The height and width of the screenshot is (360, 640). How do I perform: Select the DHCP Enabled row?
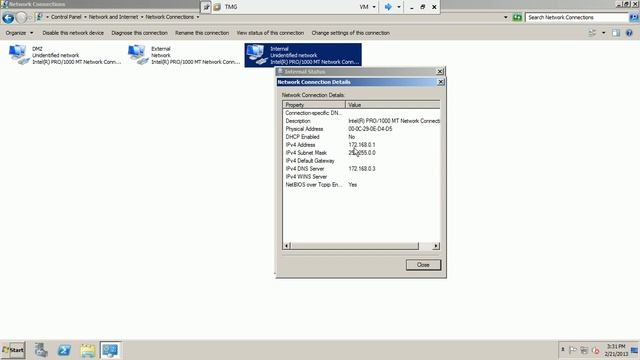[361, 137]
